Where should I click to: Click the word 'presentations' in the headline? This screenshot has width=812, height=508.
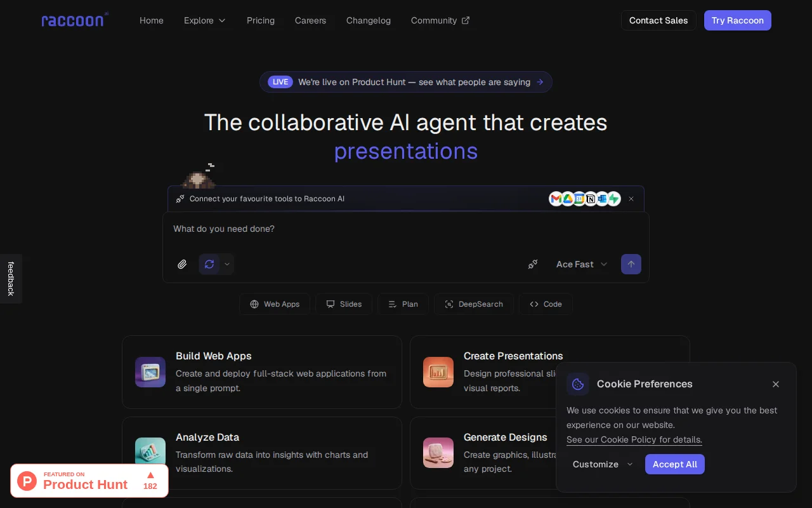[406, 151]
